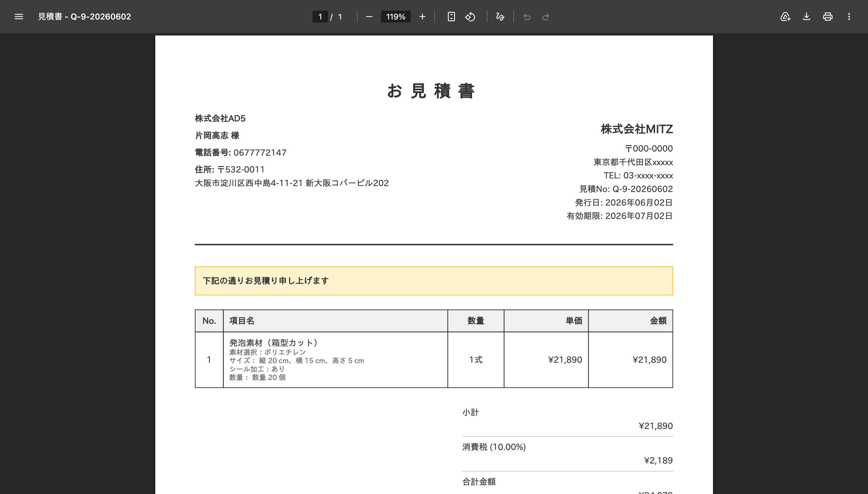Viewport: 868px width, 494px height.
Task: Click the お見積書 heading
Action: pyautogui.click(x=431, y=91)
